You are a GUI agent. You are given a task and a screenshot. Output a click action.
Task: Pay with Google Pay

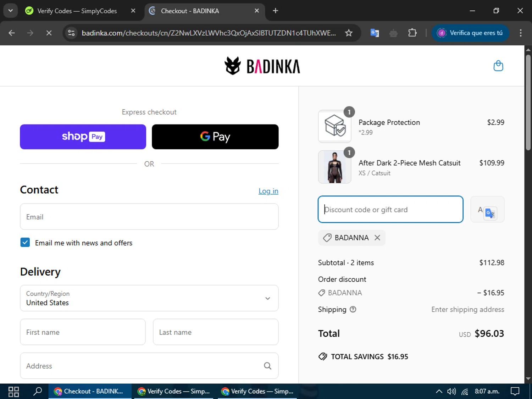[x=215, y=137]
